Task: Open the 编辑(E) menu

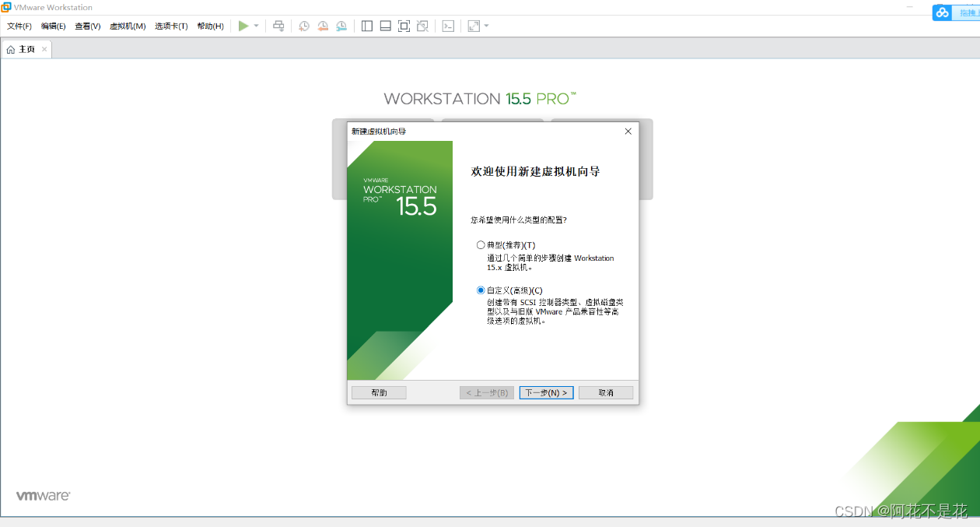Action: coord(54,26)
